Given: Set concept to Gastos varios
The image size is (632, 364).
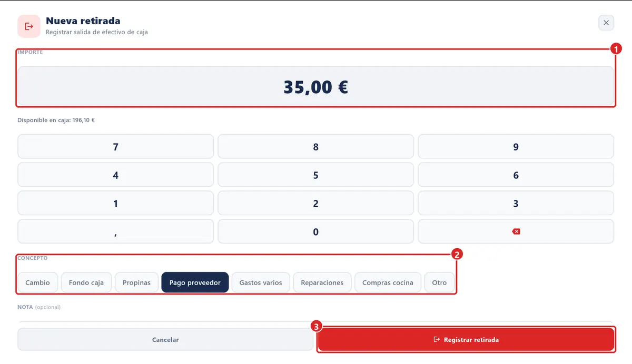Looking at the screenshot, I should tap(261, 282).
